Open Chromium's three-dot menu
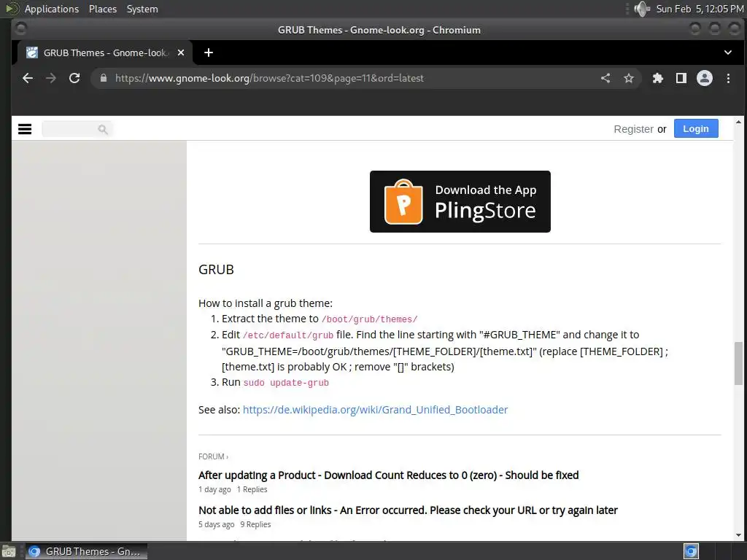 (x=728, y=78)
